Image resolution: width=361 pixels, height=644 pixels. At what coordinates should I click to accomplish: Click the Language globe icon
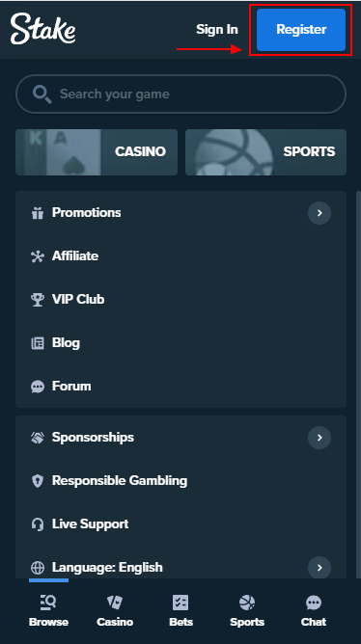point(38,568)
